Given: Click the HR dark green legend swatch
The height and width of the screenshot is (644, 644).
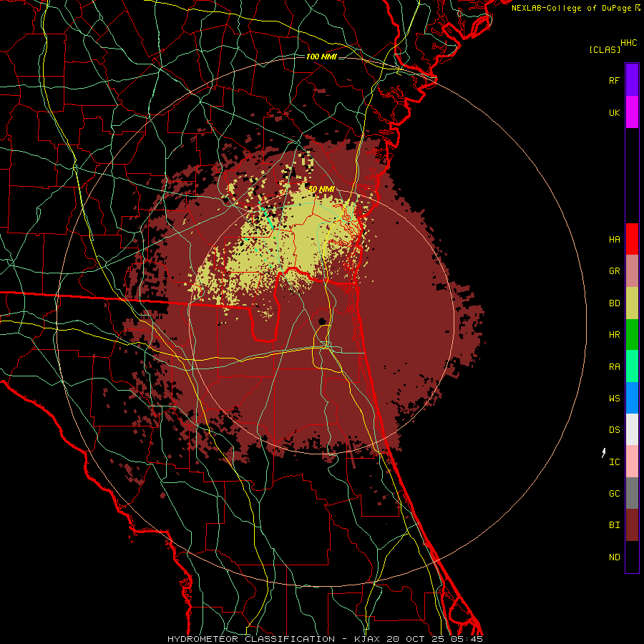Looking at the screenshot, I should (x=632, y=335).
